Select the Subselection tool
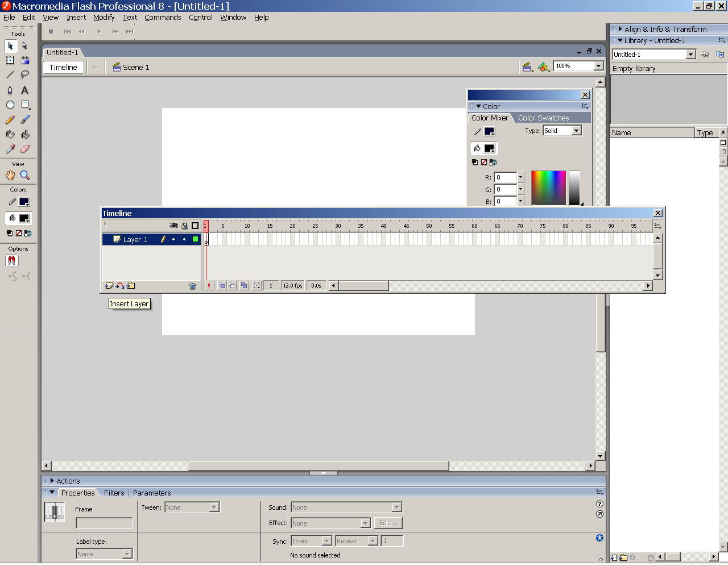The width and height of the screenshot is (728, 566). tap(25, 46)
